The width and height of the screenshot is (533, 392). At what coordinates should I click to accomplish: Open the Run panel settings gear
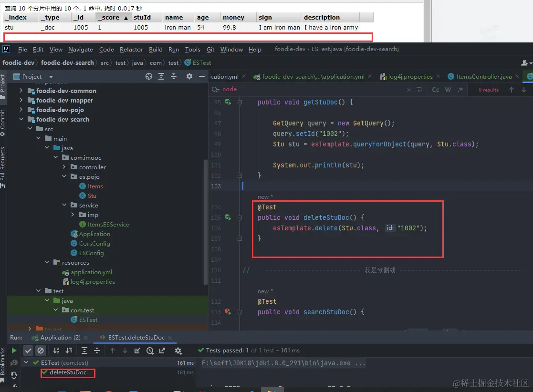click(x=178, y=351)
